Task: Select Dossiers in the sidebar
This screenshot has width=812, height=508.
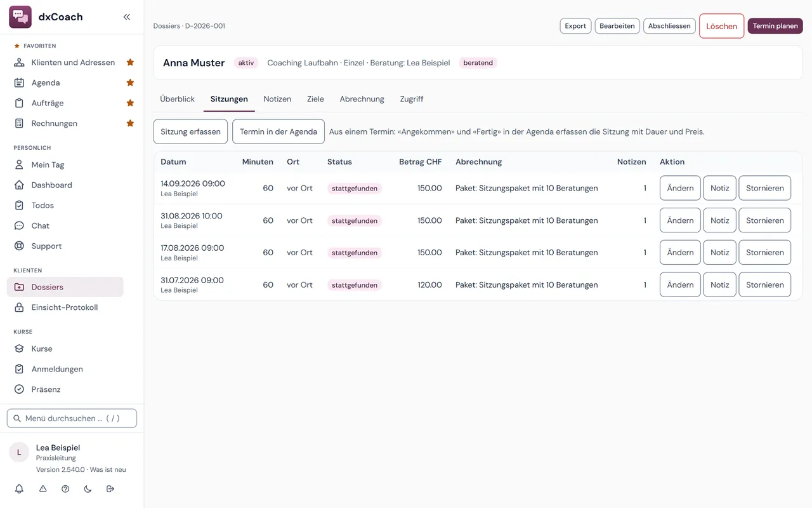Action: [65, 287]
